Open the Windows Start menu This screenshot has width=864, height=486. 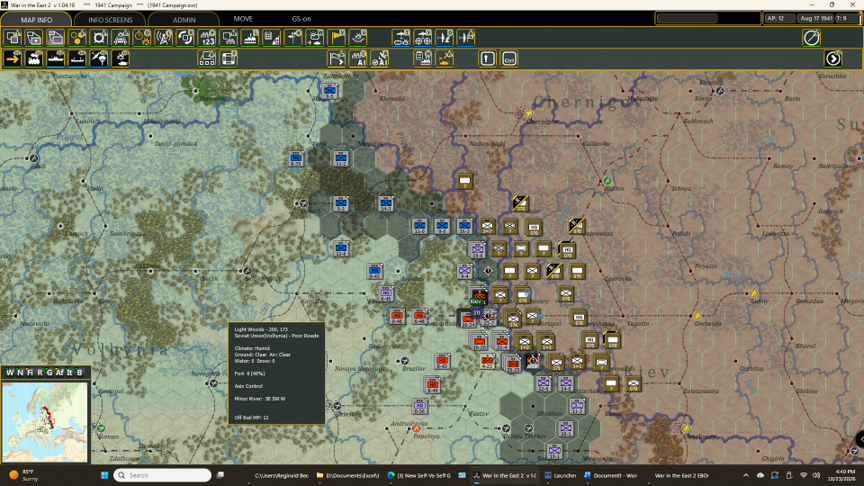coord(104,475)
